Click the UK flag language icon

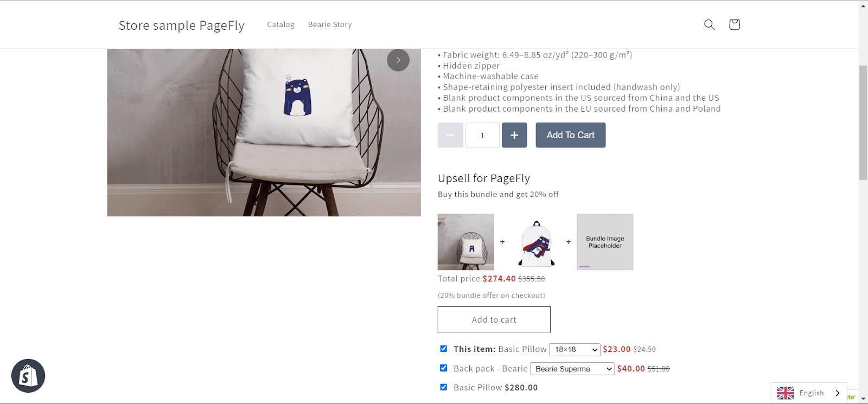[x=785, y=393]
